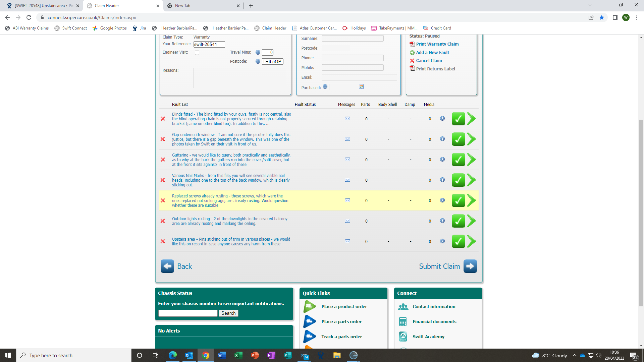Click the Back arrow icon

click(x=167, y=266)
